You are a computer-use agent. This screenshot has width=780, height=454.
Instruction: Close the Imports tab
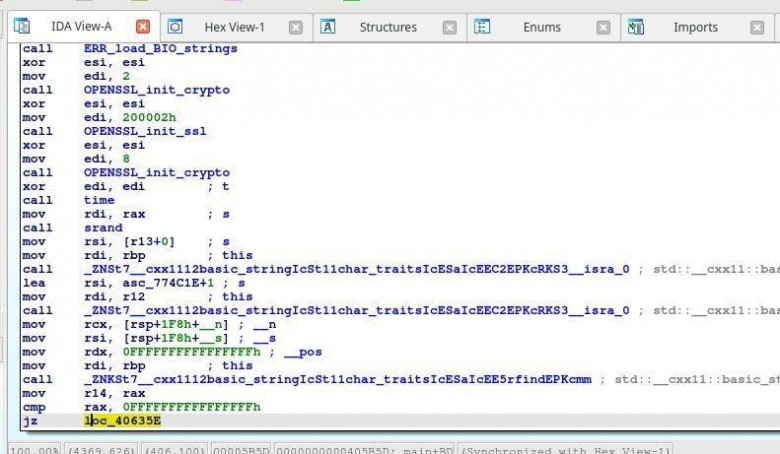(757, 28)
